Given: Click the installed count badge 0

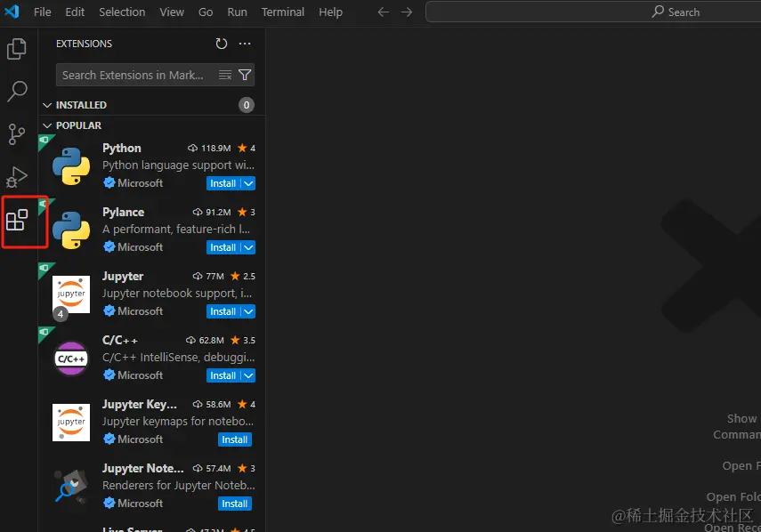Looking at the screenshot, I should point(247,105).
